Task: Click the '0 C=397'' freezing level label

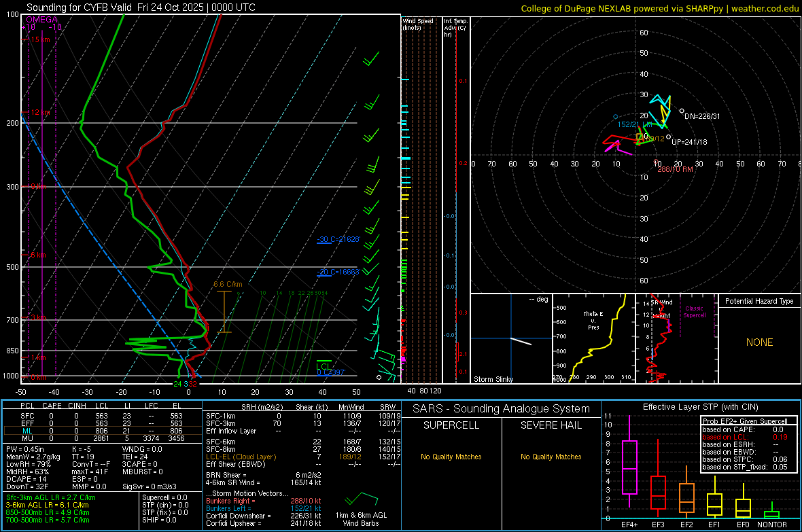Action: click(331, 372)
